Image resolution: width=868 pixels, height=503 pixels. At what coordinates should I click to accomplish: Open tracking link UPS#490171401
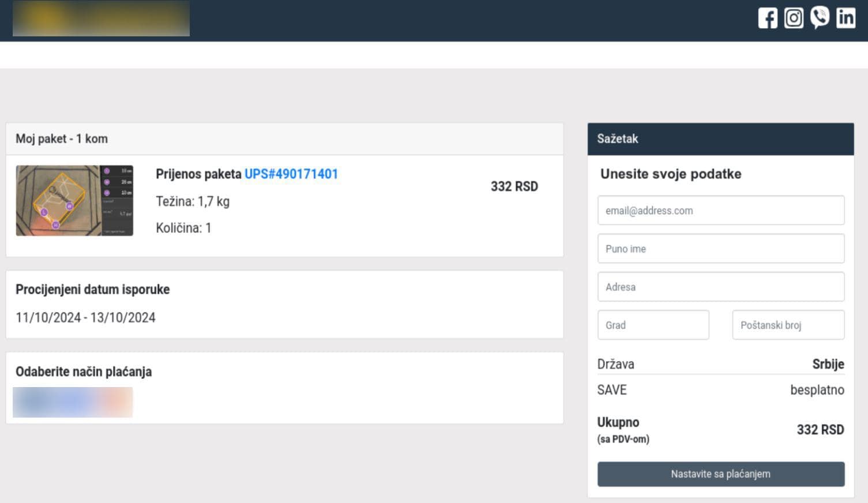[291, 174]
